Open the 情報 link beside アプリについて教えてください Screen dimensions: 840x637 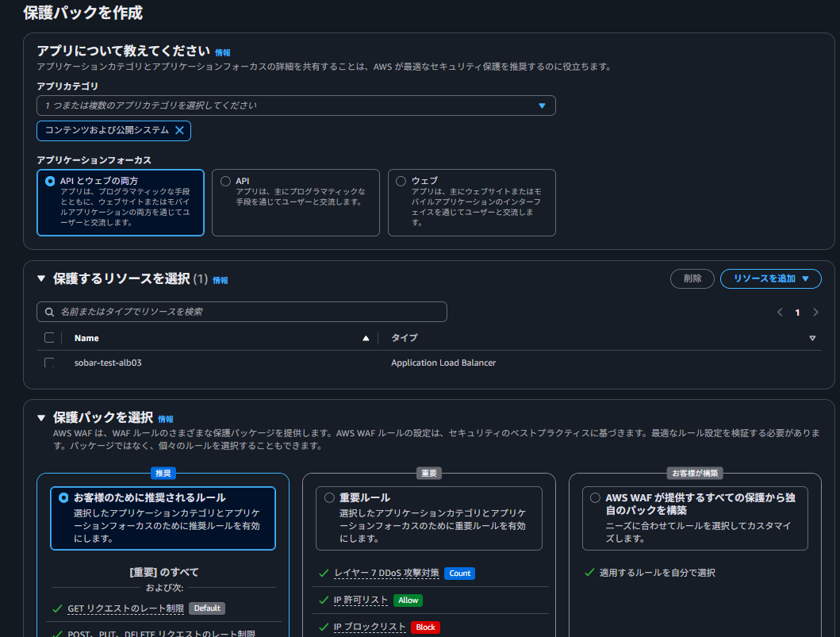pyautogui.click(x=223, y=52)
